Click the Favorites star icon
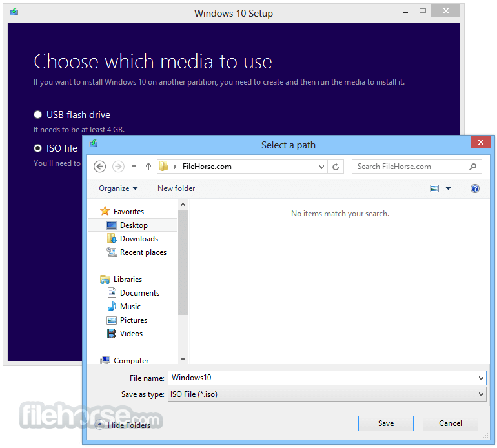 coord(105,211)
